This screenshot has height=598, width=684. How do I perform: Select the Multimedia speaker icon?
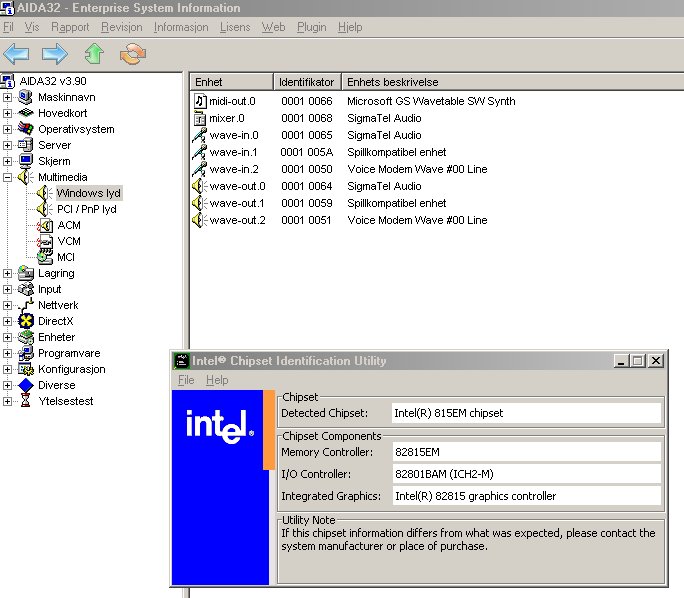pos(26,177)
